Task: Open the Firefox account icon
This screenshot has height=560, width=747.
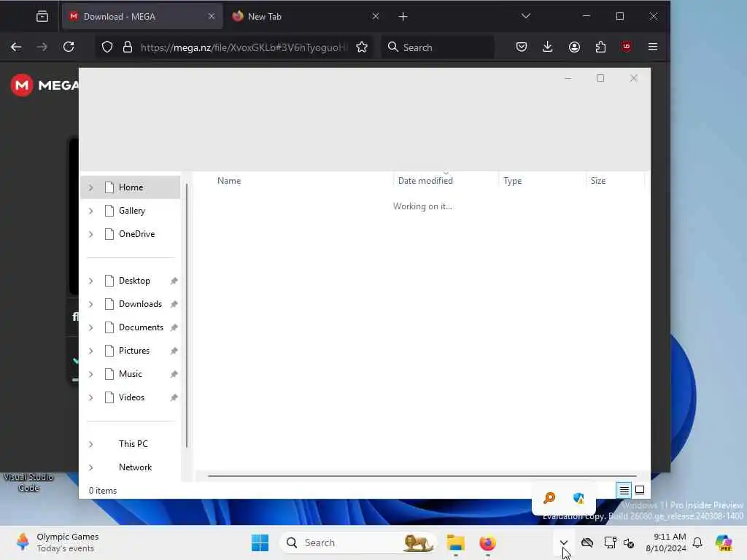Action: (574, 47)
